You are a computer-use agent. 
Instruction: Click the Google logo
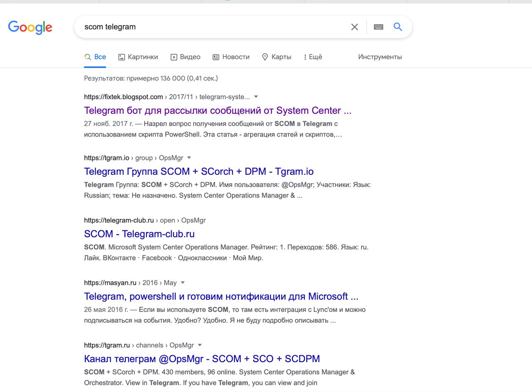30,27
